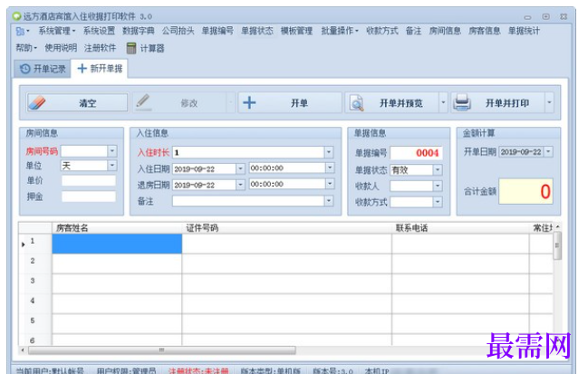Click the 房客姓名 column header
Viewport: 588px width, 374px height.
point(117,228)
